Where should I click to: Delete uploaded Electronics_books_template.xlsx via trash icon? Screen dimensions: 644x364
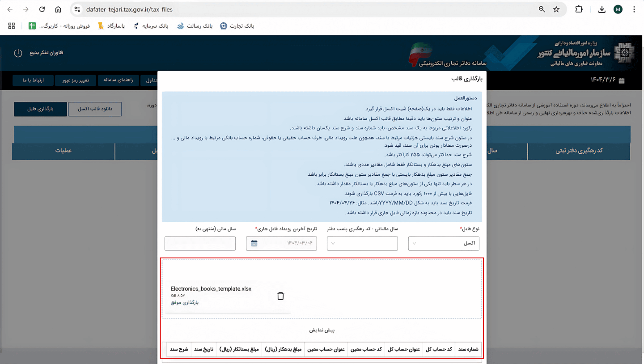click(x=280, y=296)
